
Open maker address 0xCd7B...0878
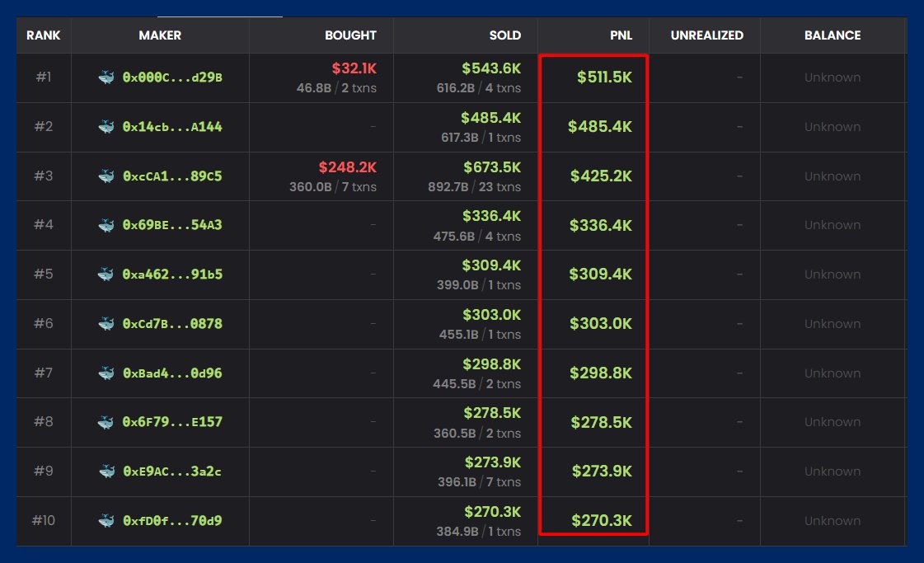(172, 324)
